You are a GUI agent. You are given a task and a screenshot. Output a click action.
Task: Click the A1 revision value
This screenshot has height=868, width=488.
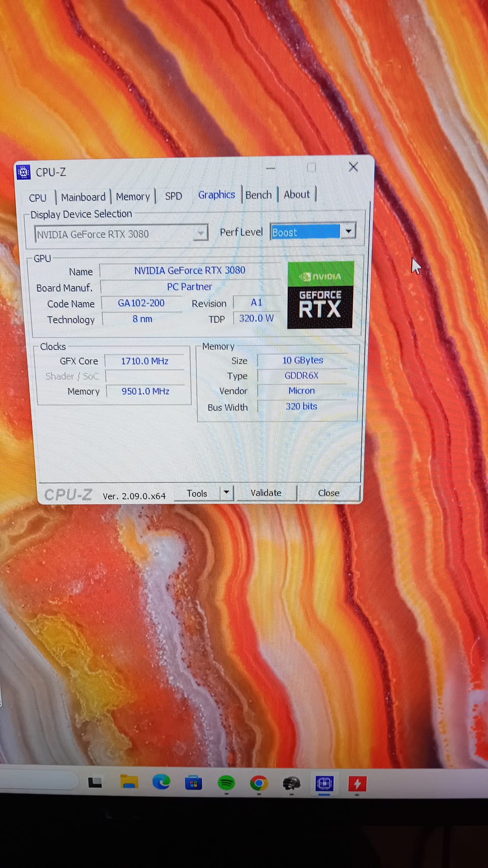point(256,303)
